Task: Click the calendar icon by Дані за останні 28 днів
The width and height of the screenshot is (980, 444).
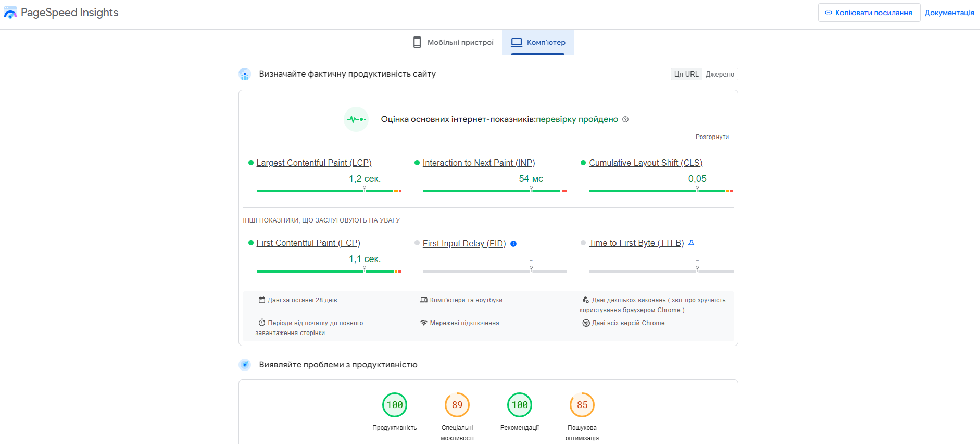Action: pos(262,300)
